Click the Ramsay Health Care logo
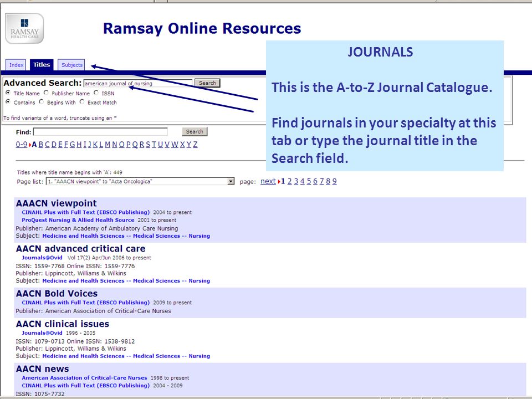Image resolution: width=532 pixels, height=399 pixels. click(24, 28)
